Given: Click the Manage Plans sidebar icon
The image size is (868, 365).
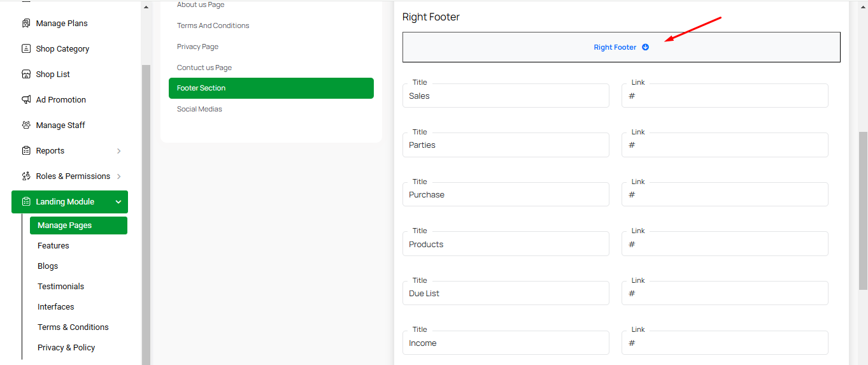Looking at the screenshot, I should pyautogui.click(x=26, y=24).
